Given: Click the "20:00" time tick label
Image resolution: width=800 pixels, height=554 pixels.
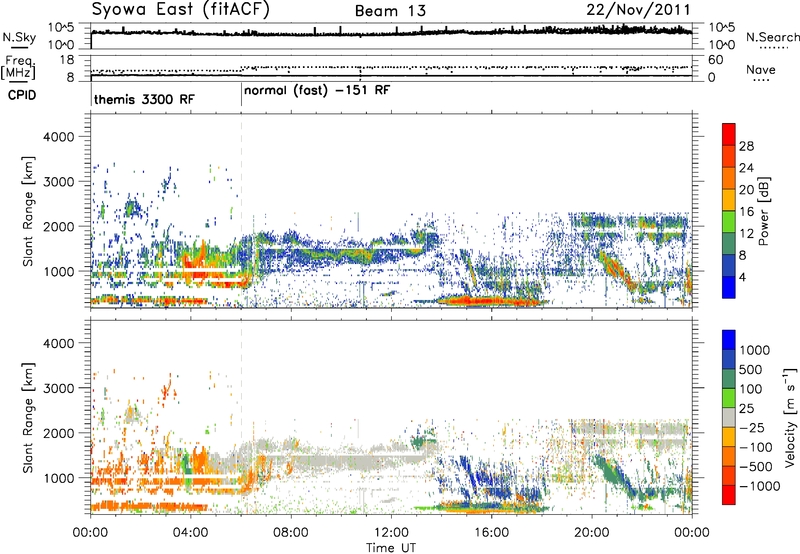Looking at the screenshot, I should coord(592,533).
